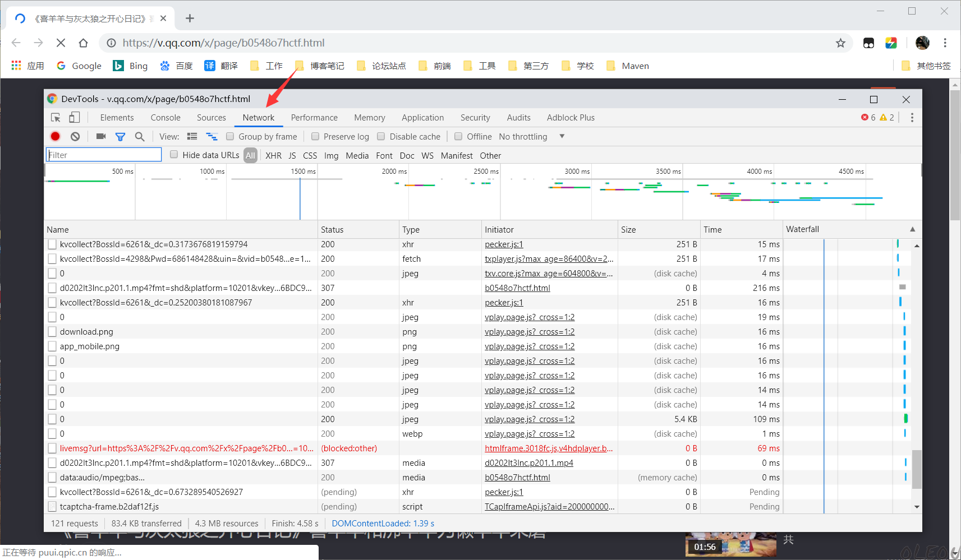Click the errors count indicator
Screen dimensions: 961x560
pyautogui.click(x=868, y=118)
